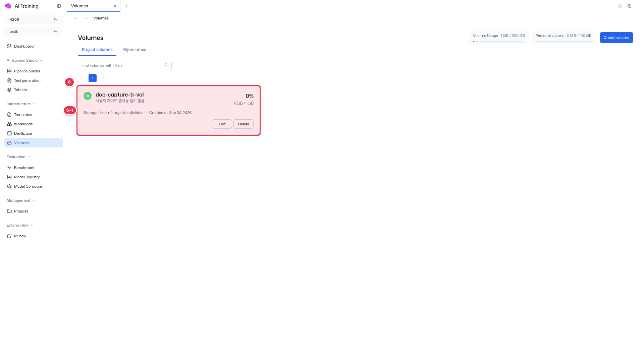
Task: Collapse the sidebar with the panel icon
Action: (x=59, y=6)
